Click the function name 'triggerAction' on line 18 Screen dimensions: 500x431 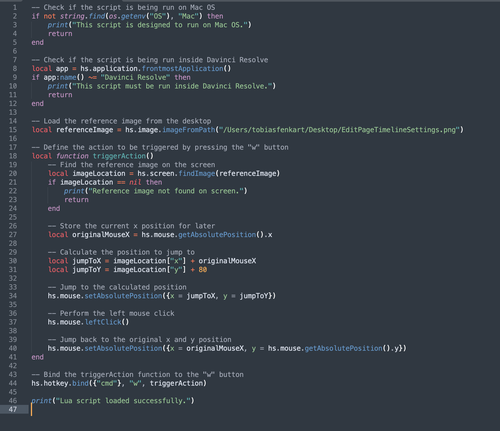119,156
